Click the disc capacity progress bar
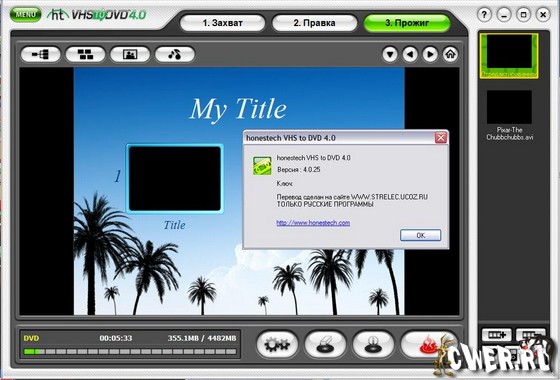 click(x=130, y=351)
